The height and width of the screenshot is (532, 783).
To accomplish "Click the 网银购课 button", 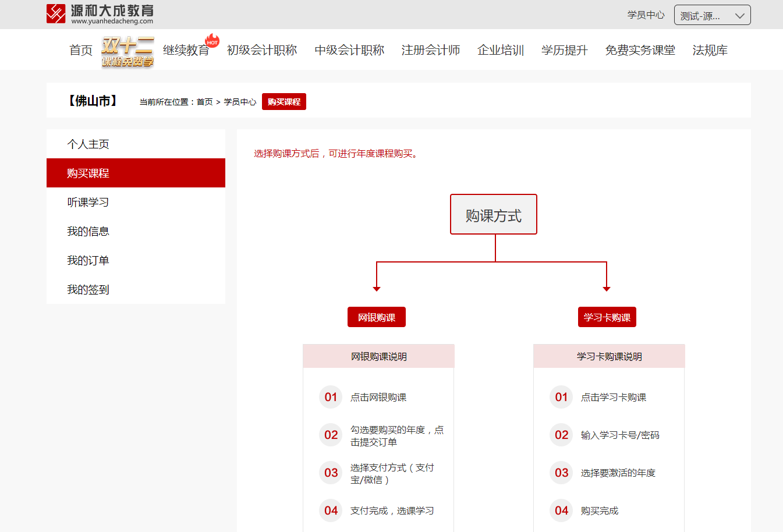I will pos(377,317).
